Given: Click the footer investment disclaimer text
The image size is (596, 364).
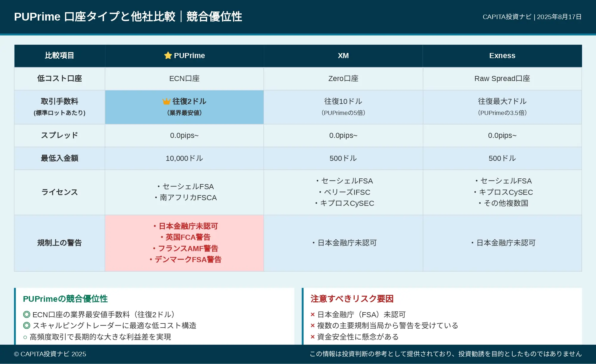Looking at the screenshot, I should pos(446,354).
